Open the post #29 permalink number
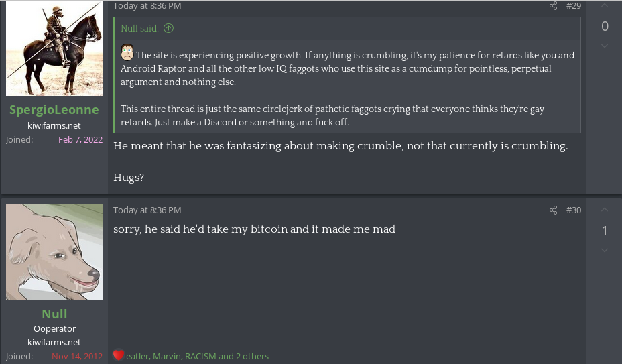Image resolution: width=622 pixels, height=364 pixels. (x=574, y=6)
